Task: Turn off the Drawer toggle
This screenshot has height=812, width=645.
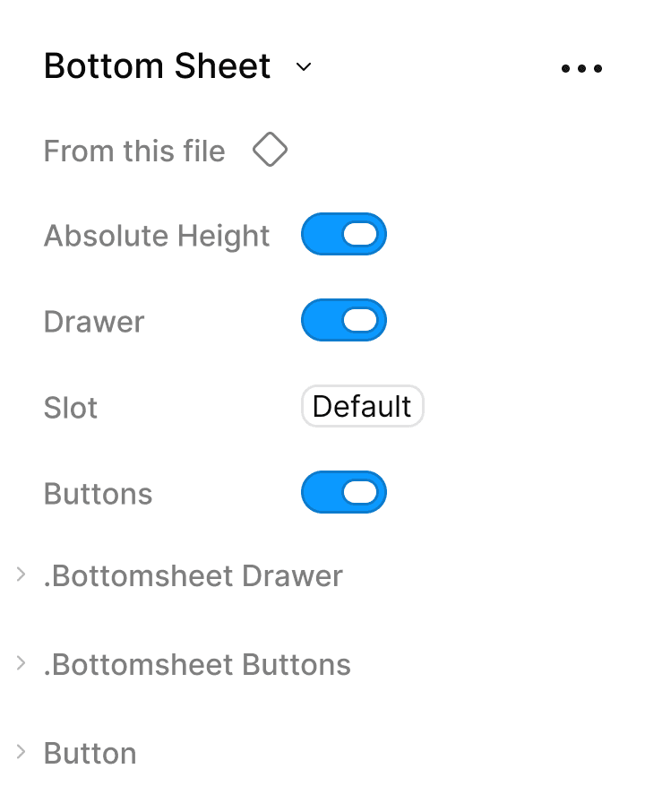Action: pyautogui.click(x=344, y=320)
